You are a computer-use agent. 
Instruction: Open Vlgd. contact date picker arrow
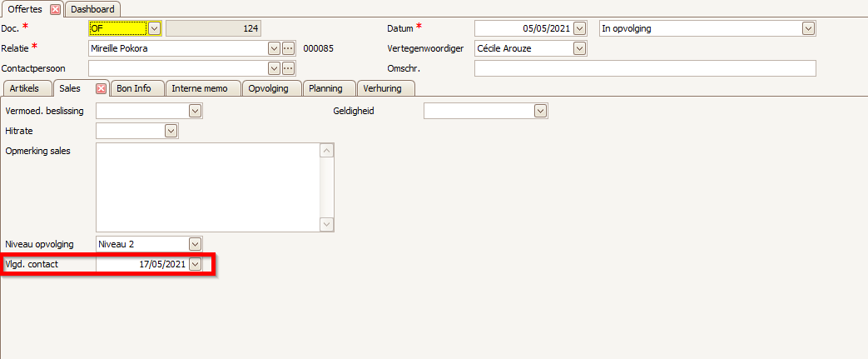pos(195,264)
